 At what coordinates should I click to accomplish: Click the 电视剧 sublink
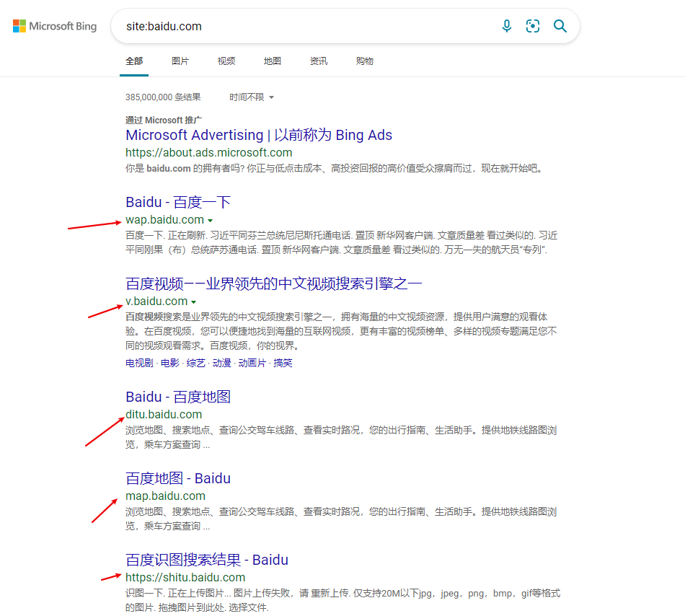point(139,364)
